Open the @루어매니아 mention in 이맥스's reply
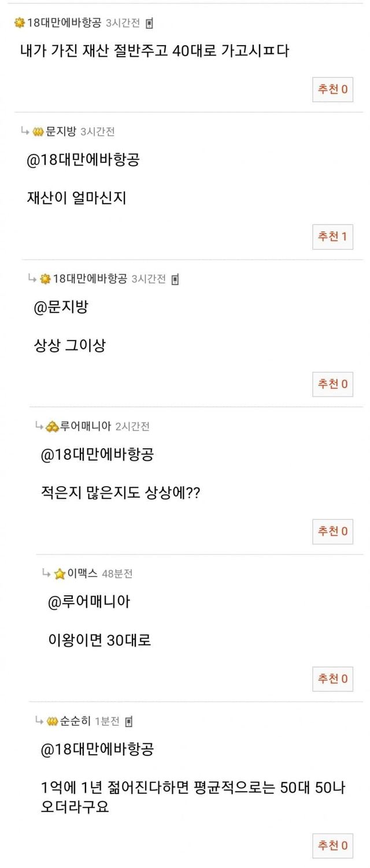370x868 pixels. pos(89,601)
